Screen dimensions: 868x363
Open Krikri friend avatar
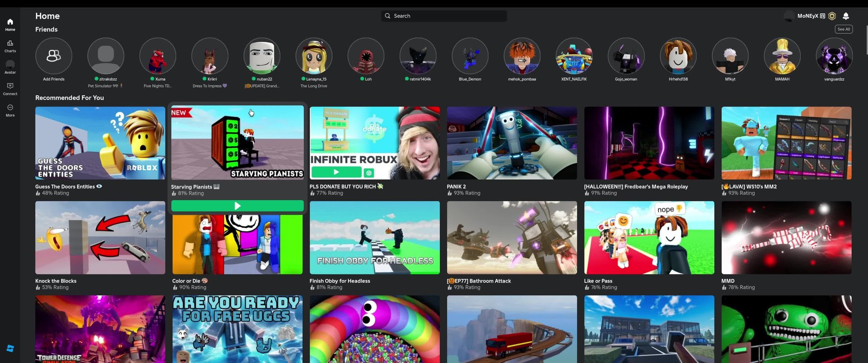(x=210, y=56)
